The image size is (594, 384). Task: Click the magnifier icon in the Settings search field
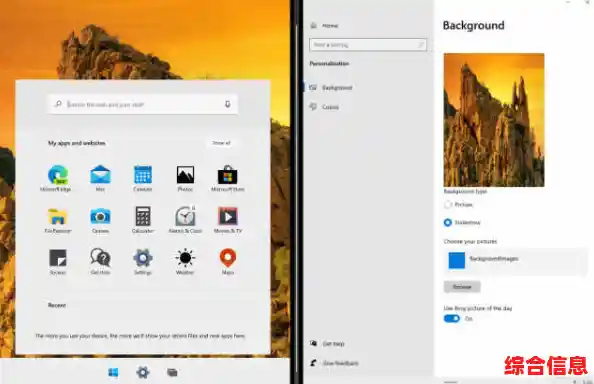pos(420,45)
